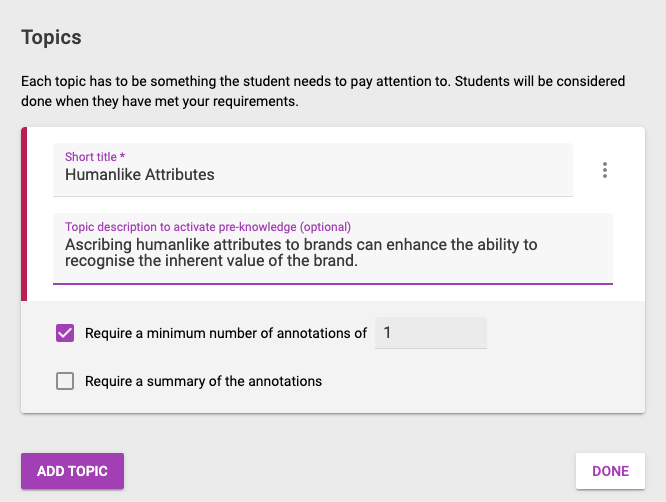Click the instructions paragraph about student requirements
Screen dimensions: 666x502
323,91
